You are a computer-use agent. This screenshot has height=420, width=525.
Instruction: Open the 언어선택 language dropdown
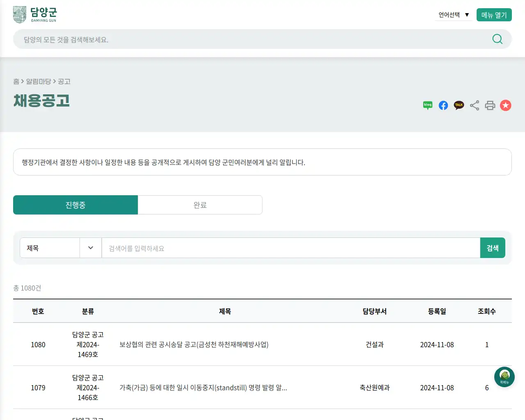pos(449,14)
